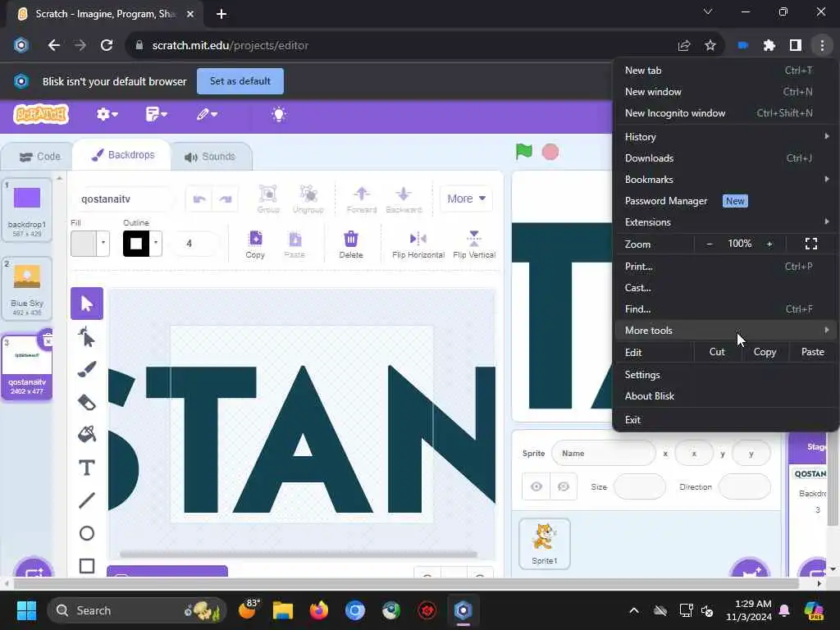Open Password Manager menu item
Screen dimensions: 840x630
pos(725,201)
